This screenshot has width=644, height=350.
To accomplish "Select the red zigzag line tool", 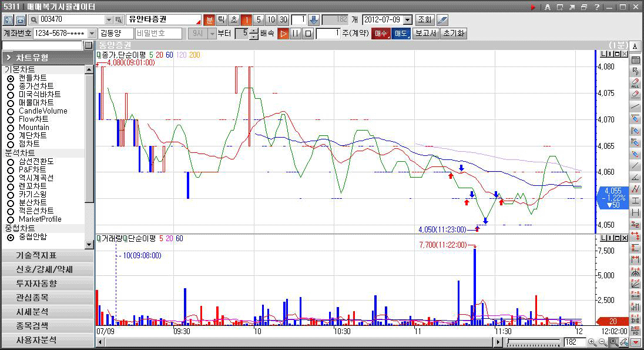I will 635,189.
